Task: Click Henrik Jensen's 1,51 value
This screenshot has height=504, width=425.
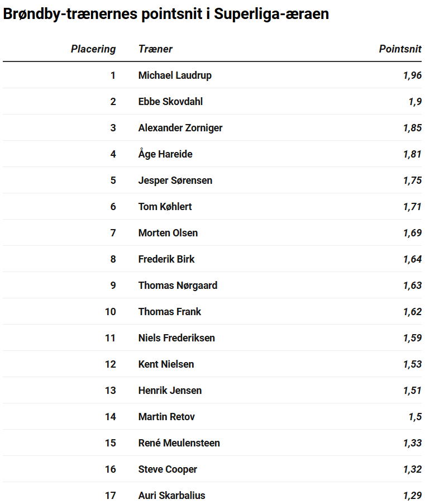Action: pos(413,391)
